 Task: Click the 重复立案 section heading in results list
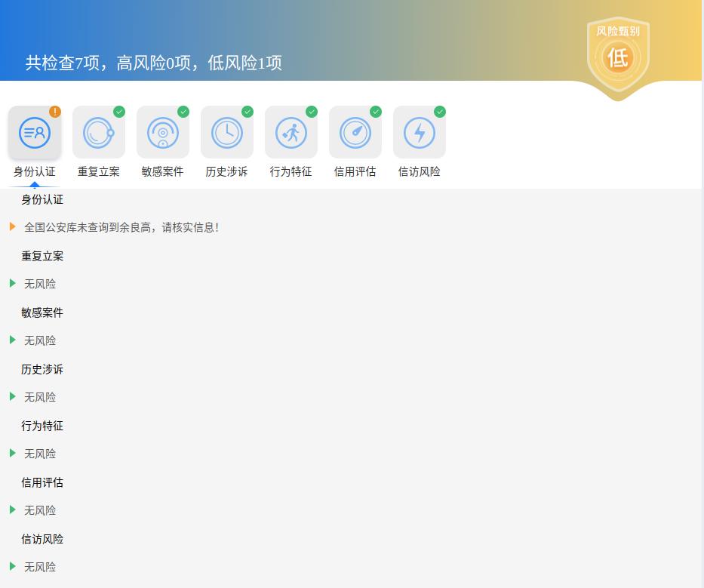(42, 256)
